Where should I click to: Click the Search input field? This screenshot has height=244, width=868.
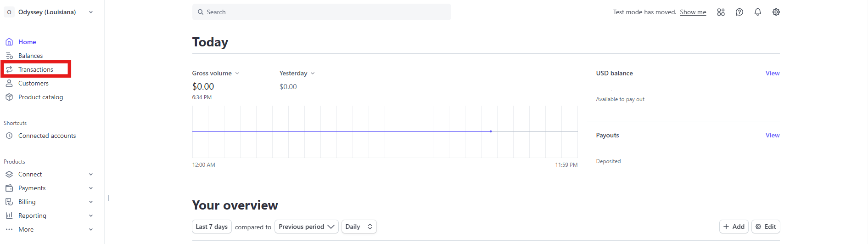click(321, 12)
